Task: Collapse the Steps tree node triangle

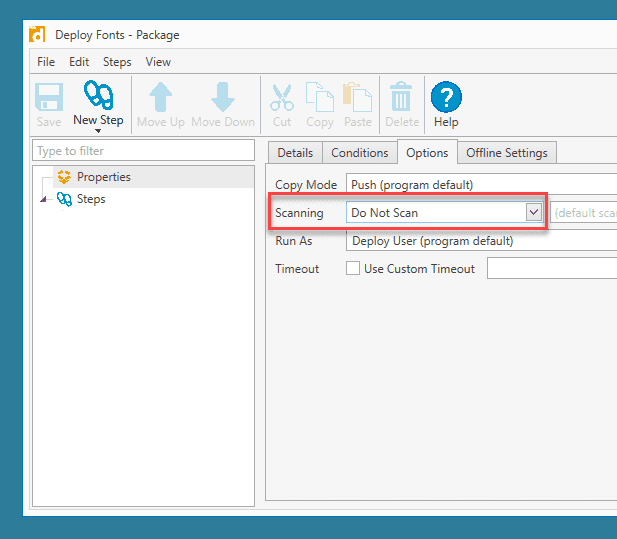Action: click(x=44, y=199)
